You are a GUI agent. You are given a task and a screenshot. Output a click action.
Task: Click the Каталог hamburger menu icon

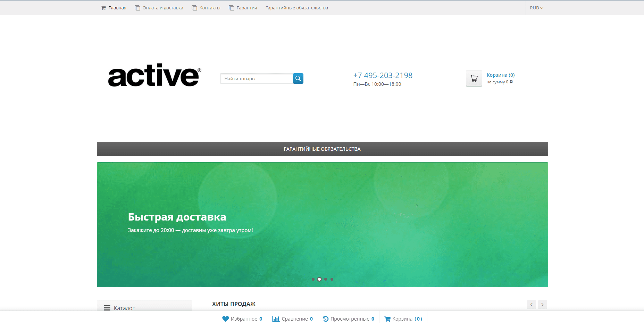tap(107, 308)
